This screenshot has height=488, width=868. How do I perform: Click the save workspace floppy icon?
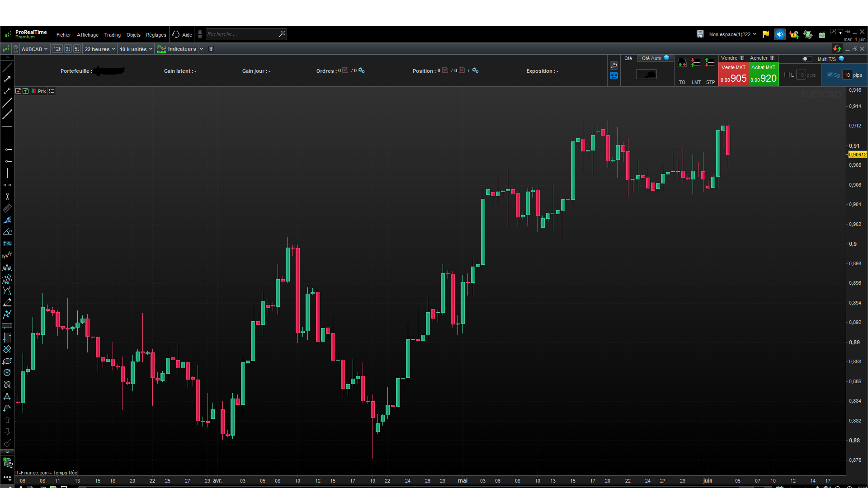700,34
